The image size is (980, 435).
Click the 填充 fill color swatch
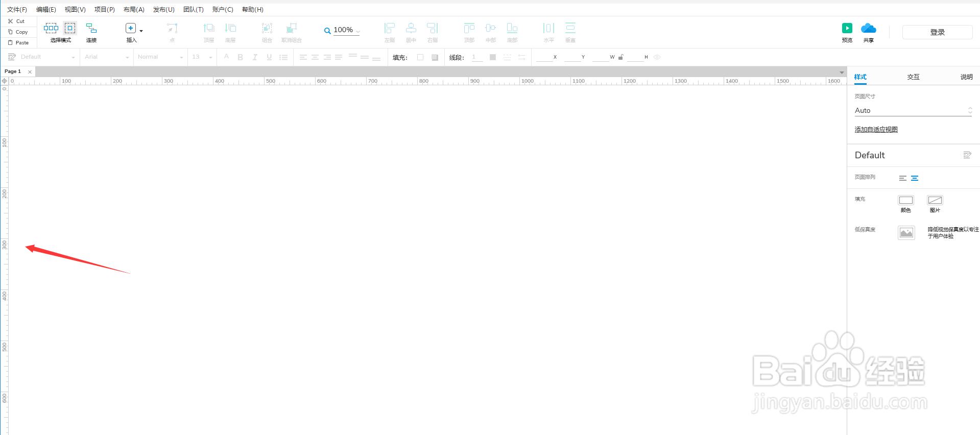click(420, 57)
